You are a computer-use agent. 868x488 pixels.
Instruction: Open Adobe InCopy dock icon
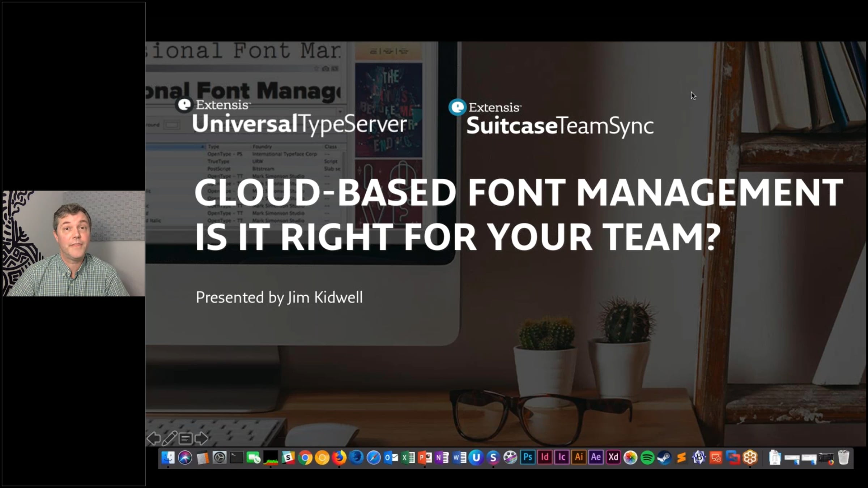(562, 458)
